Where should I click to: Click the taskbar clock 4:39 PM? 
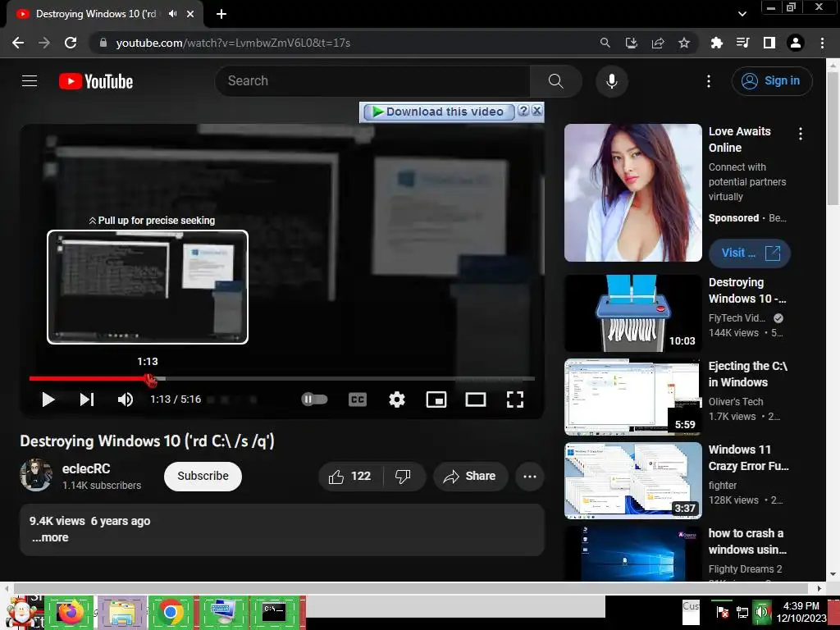click(801, 606)
